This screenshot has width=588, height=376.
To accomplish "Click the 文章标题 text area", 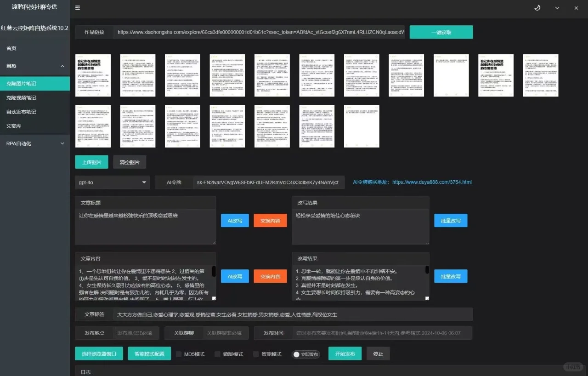I will coord(146,227).
